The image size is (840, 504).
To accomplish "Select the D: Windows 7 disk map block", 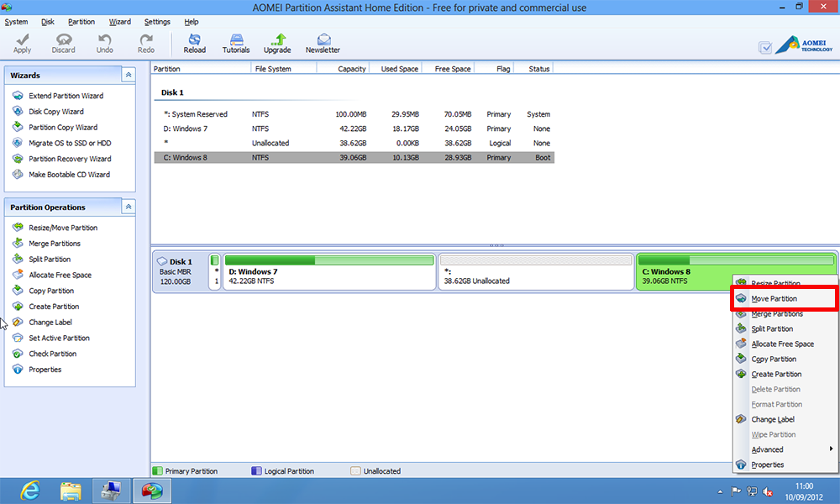I will coord(329,271).
